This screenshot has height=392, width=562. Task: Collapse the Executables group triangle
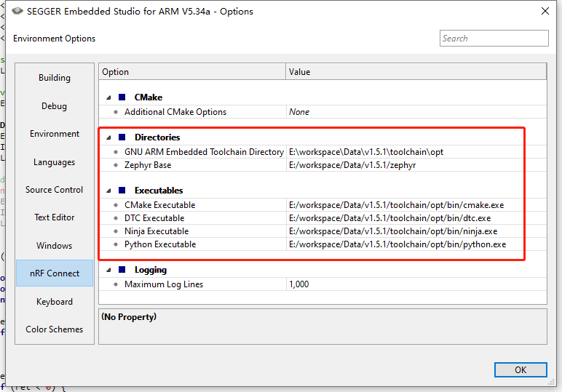[x=108, y=191]
